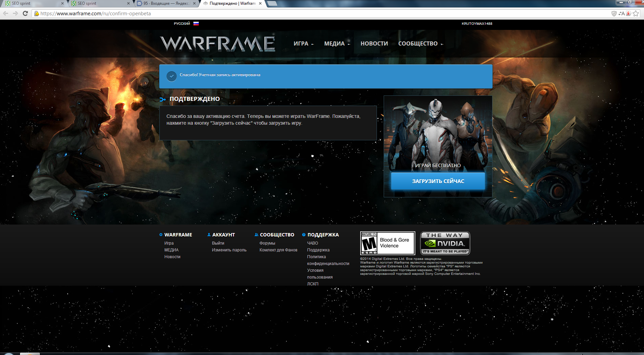Image resolution: width=644 pixels, height=355 pixels.
Task: Click the red Yandex extension icon
Action: [x=628, y=14]
